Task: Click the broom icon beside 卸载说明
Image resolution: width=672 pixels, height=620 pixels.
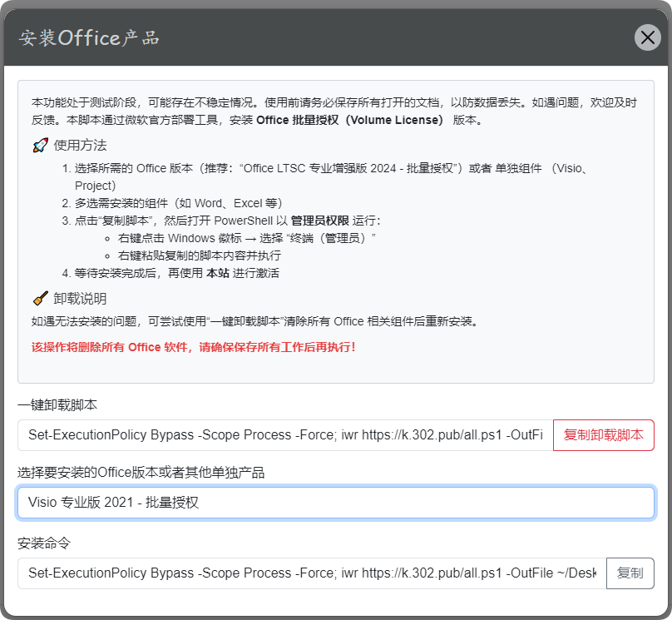Action: [40, 299]
